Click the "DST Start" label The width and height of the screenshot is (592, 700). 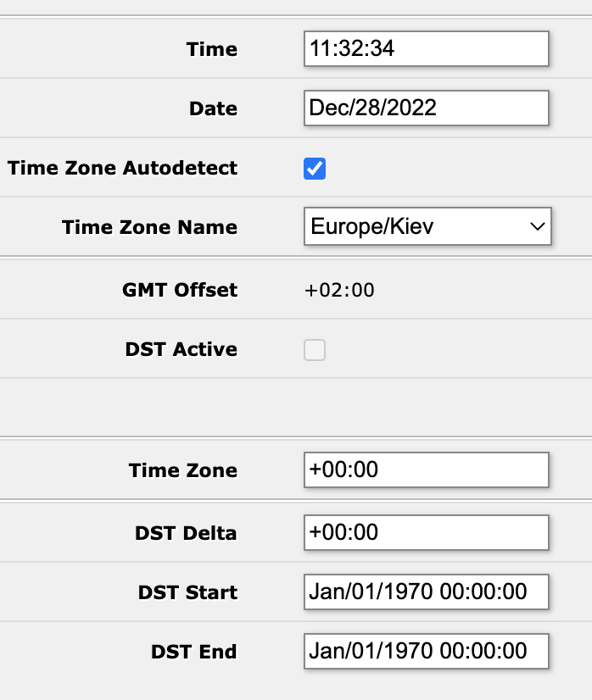187,592
